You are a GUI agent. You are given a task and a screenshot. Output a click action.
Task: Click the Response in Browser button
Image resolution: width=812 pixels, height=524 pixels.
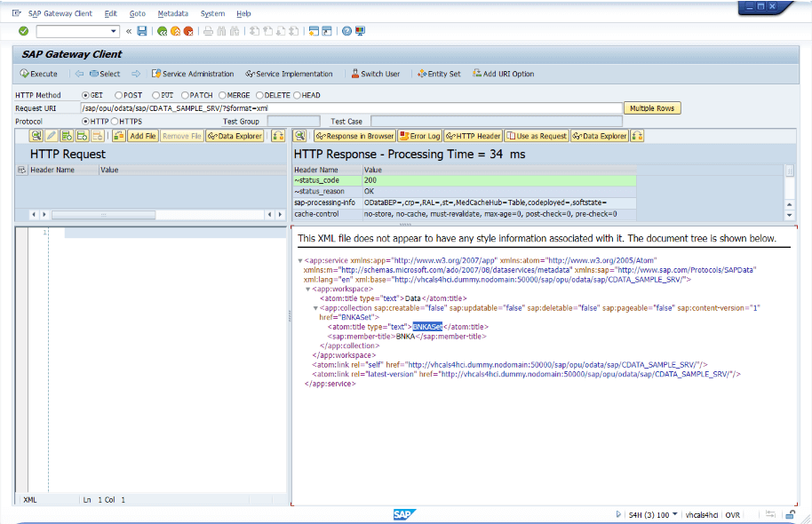[x=354, y=136]
